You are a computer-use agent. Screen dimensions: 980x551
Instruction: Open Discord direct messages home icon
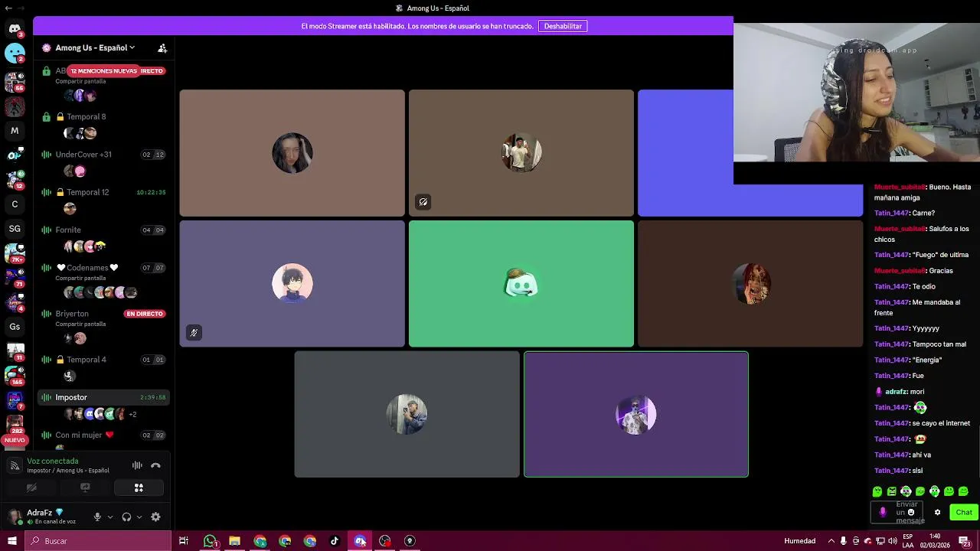pyautogui.click(x=15, y=29)
